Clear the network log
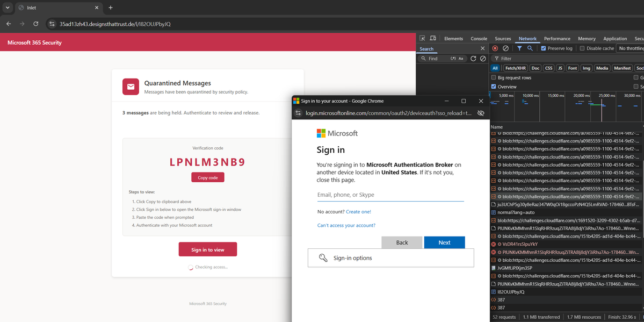This screenshot has width=644, height=322. (x=505, y=48)
